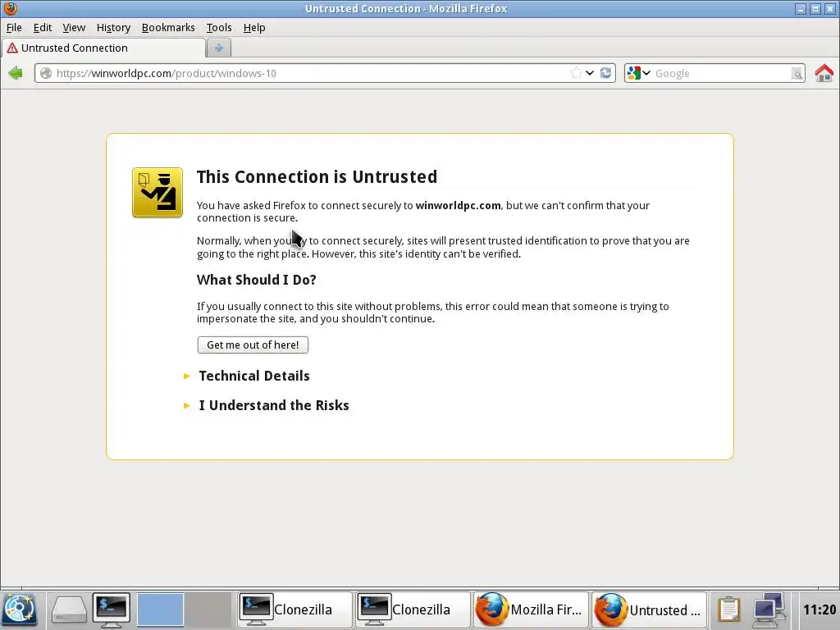
Task: Click the drive icon in taskbar
Action: [69, 610]
